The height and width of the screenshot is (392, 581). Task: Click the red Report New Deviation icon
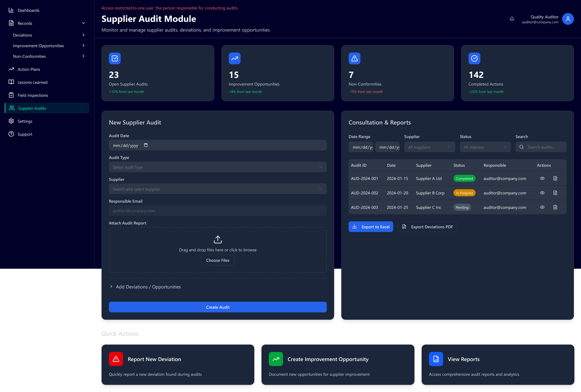tap(116, 359)
